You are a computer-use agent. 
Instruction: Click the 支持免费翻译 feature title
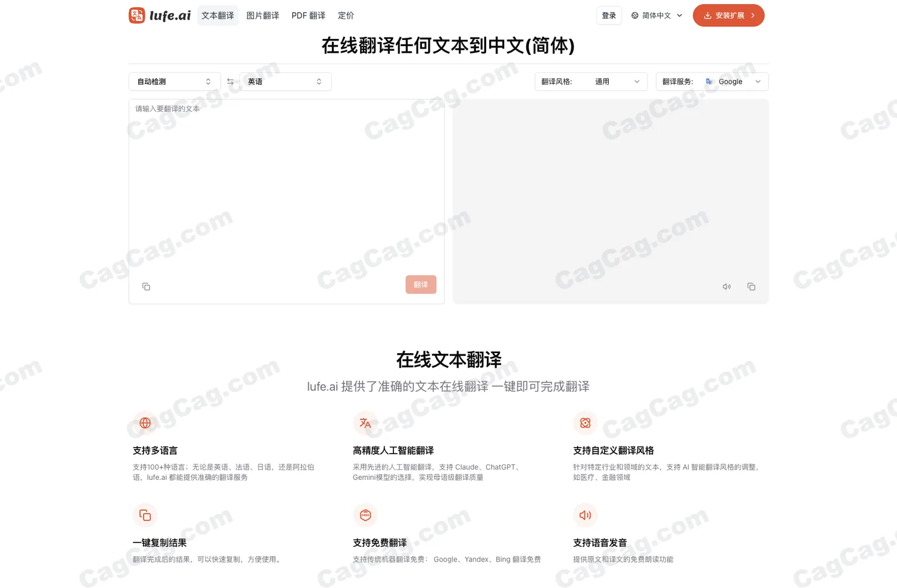point(380,543)
